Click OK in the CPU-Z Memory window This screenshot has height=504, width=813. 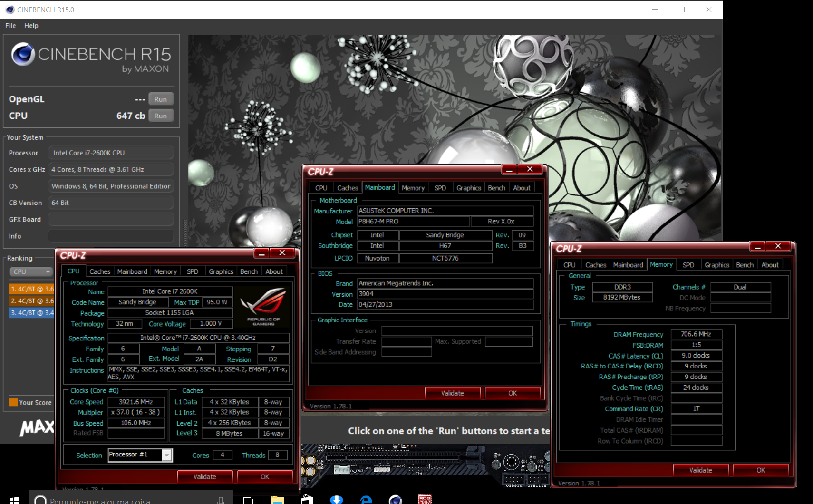(761, 470)
